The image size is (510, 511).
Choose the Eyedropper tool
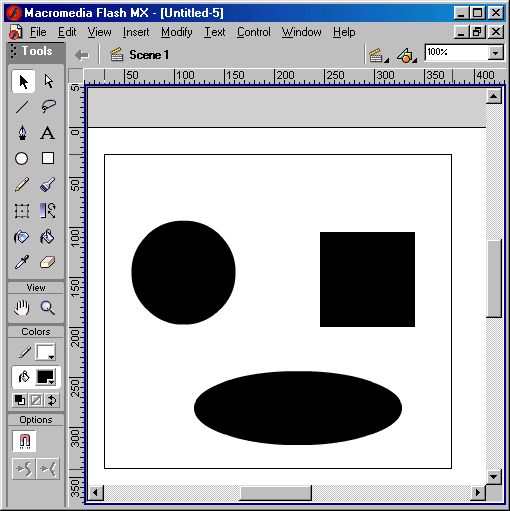[x=22, y=262]
